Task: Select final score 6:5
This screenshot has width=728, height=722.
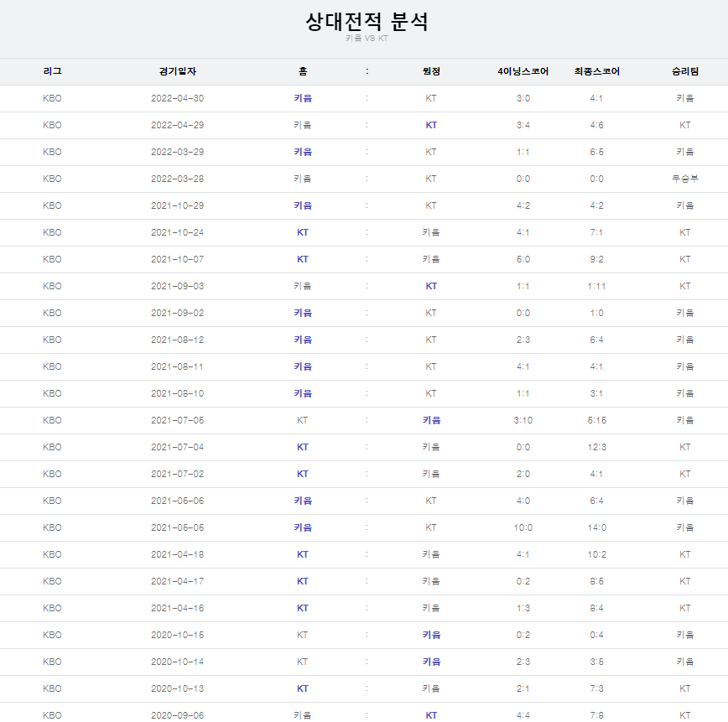Action: pos(596,152)
